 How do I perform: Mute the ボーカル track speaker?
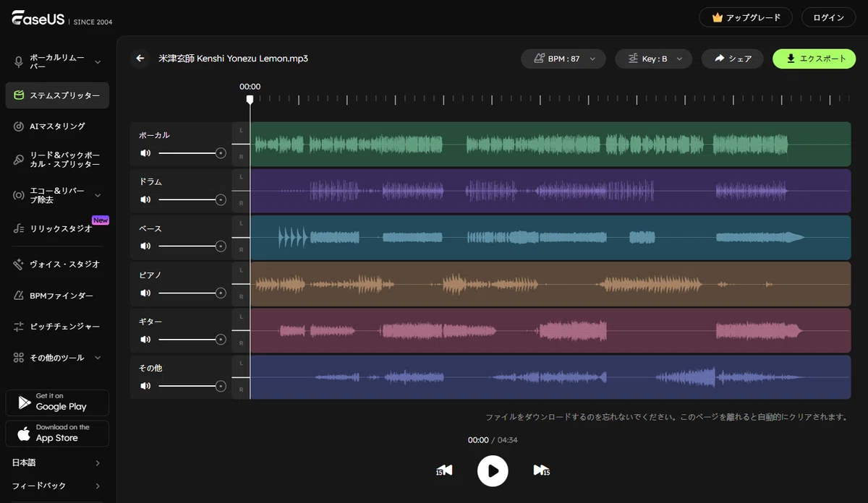(x=145, y=153)
